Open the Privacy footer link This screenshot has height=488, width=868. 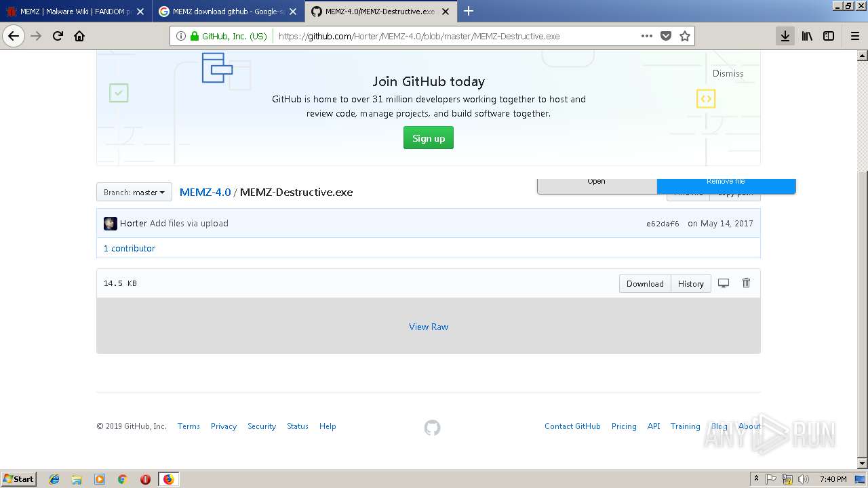224,426
